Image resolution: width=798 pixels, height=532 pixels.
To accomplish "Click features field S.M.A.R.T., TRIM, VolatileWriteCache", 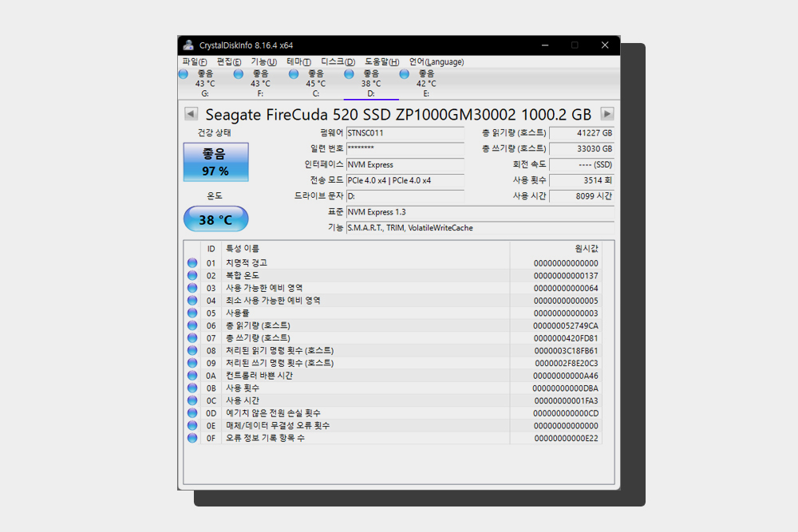I will pos(480,228).
